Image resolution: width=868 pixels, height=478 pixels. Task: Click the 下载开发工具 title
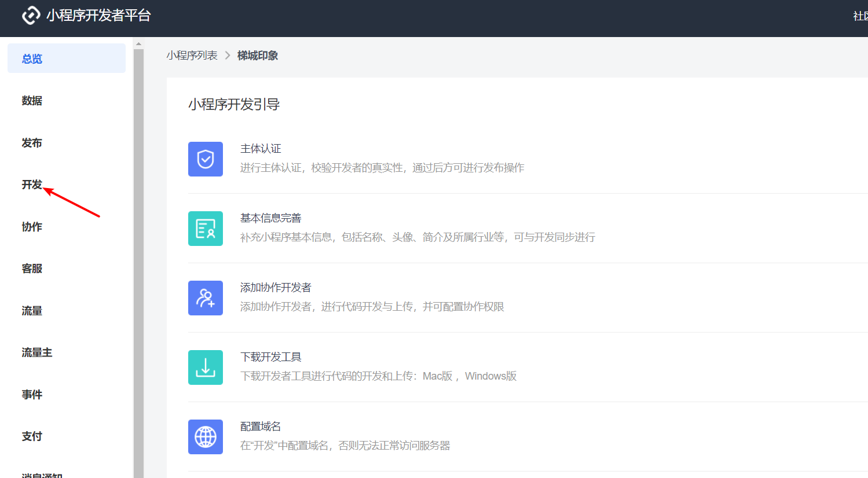[271, 357]
